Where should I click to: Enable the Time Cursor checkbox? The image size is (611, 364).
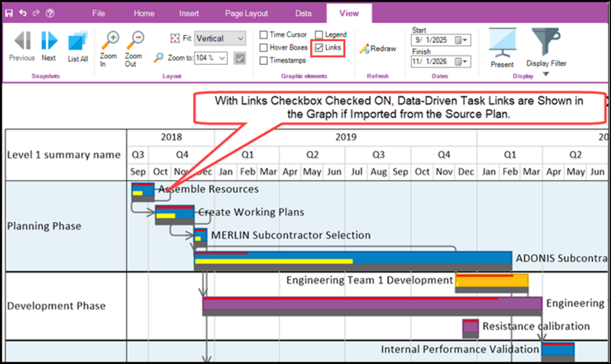pyautogui.click(x=263, y=34)
